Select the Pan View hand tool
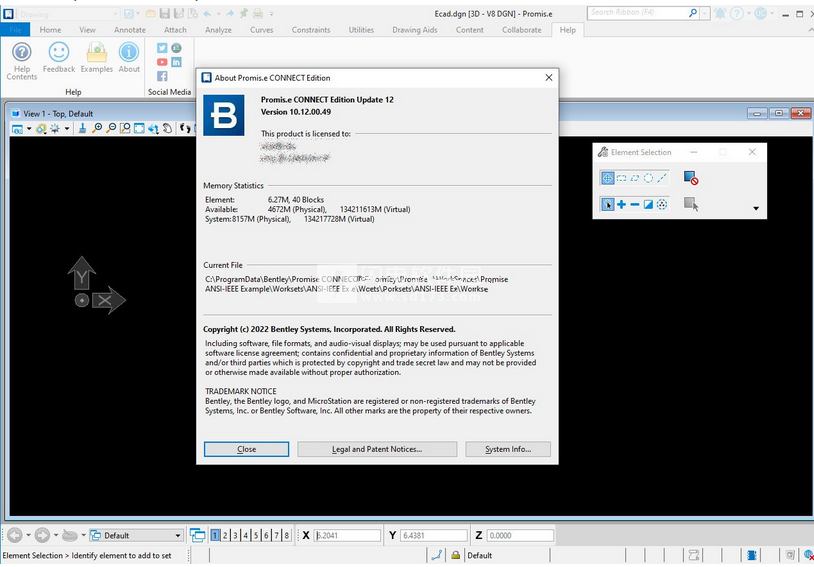Image resolution: width=814 pixels, height=567 pixels. pyautogui.click(x=167, y=128)
